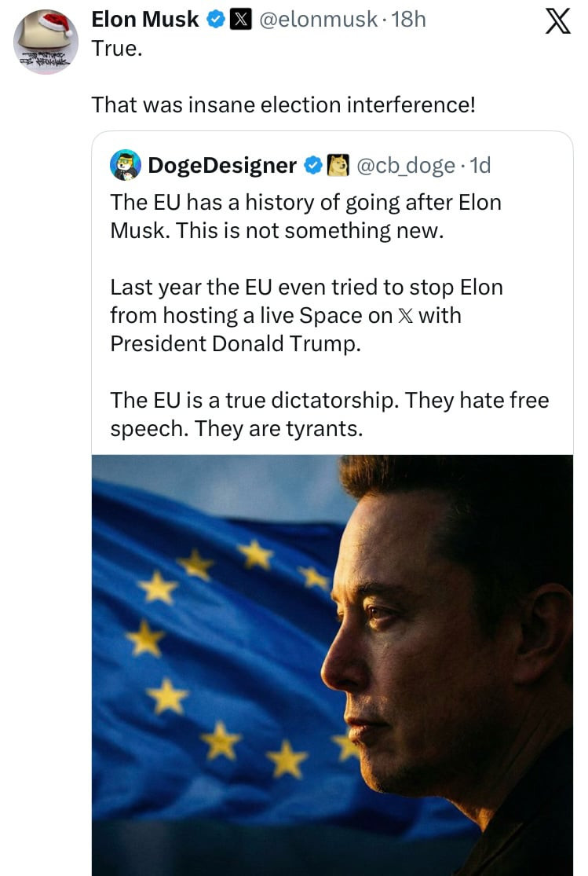Click the paragraph starting "The EU has a history"
This screenshot has width=588, height=876.
pos(305,216)
